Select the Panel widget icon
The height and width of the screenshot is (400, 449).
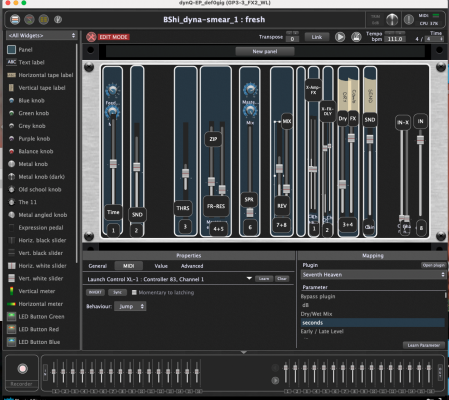12,50
